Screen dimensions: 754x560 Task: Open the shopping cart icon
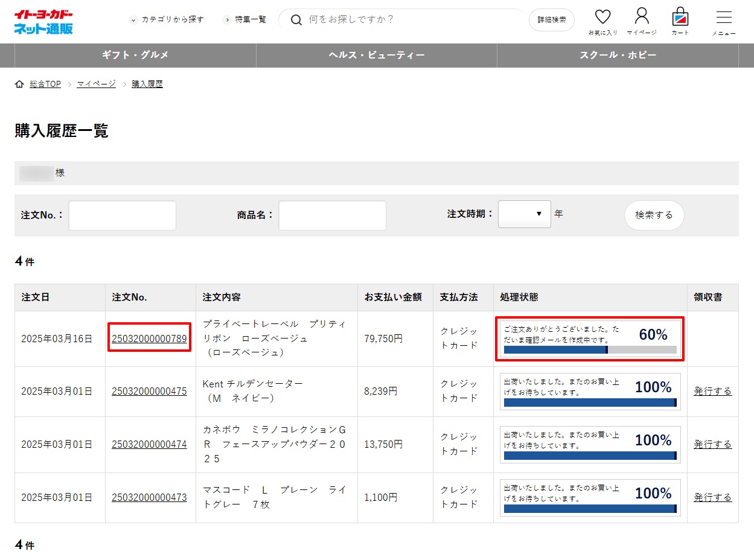[680, 17]
